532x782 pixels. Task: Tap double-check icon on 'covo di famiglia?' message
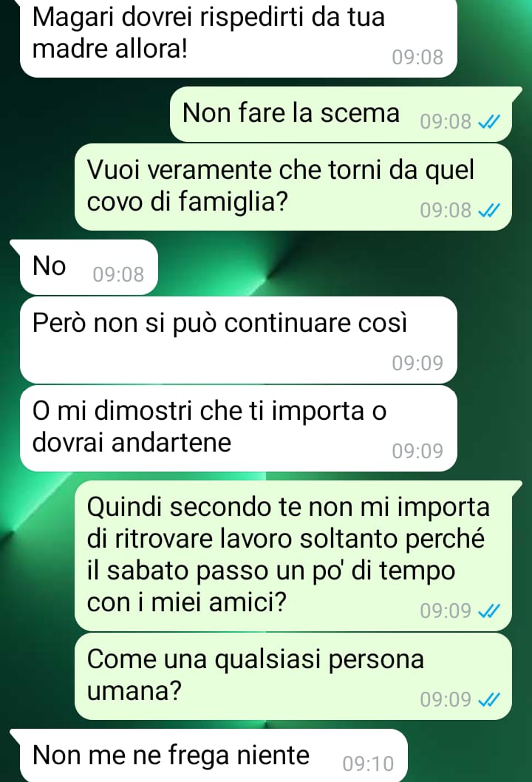click(x=488, y=211)
